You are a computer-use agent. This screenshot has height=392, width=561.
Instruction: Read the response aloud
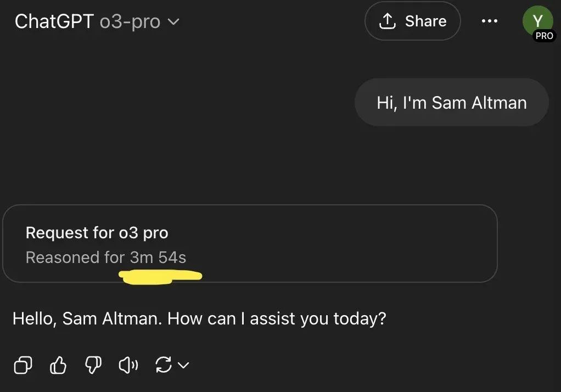click(128, 365)
